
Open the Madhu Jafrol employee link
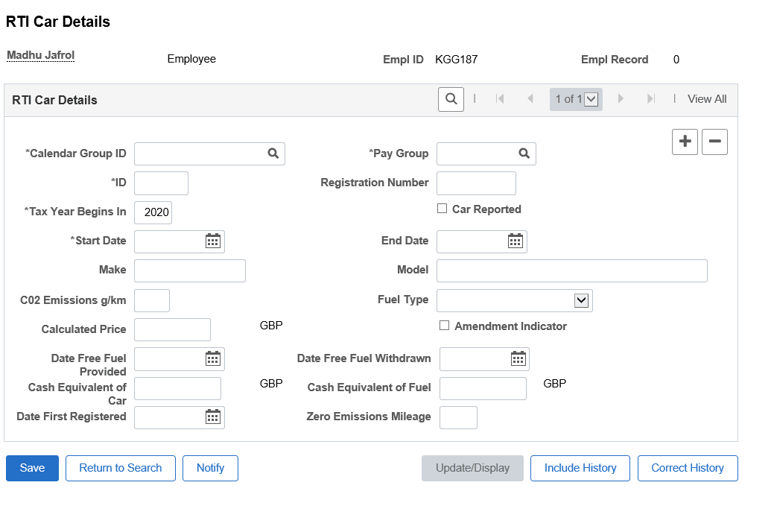39,54
